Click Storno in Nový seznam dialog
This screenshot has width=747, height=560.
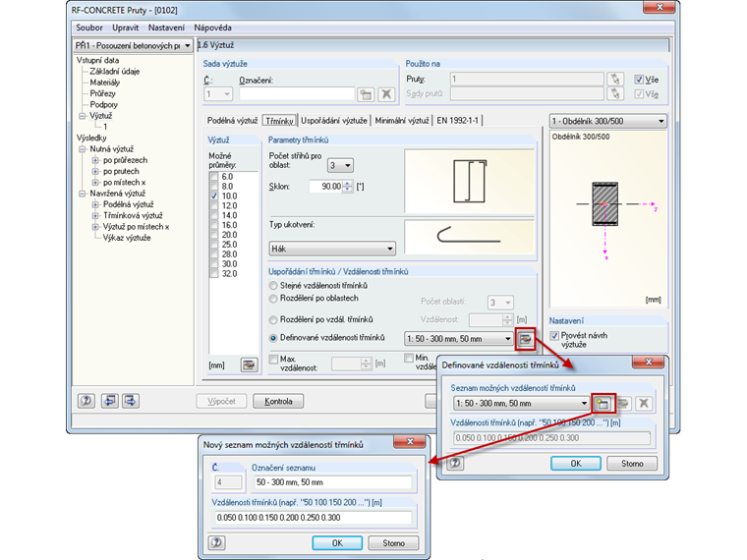point(393,543)
